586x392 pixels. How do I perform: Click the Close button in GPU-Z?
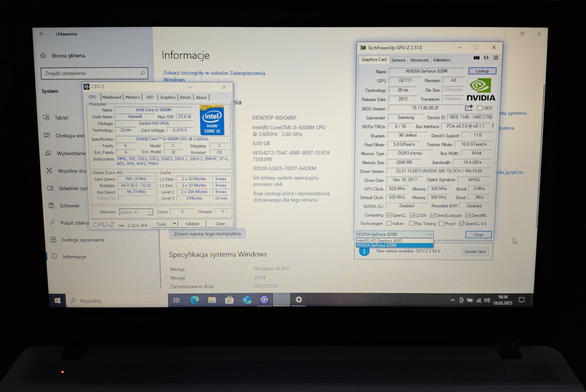478,235
